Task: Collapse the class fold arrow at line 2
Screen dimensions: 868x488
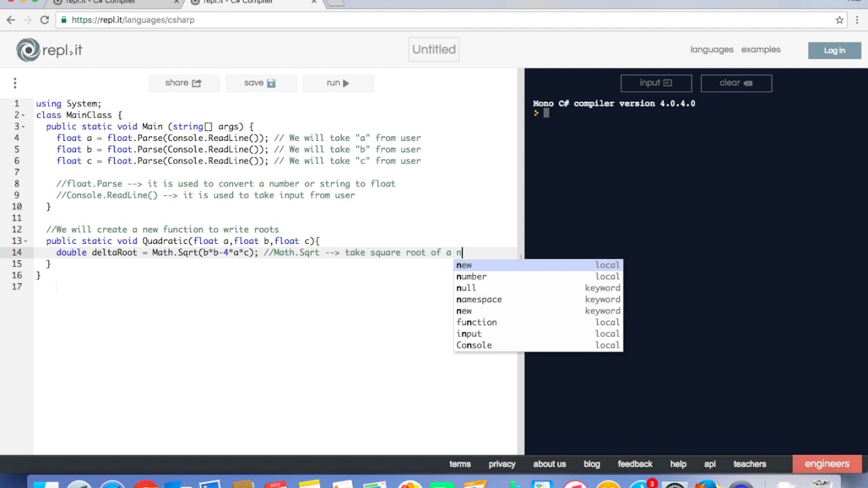Action: [x=24, y=116]
